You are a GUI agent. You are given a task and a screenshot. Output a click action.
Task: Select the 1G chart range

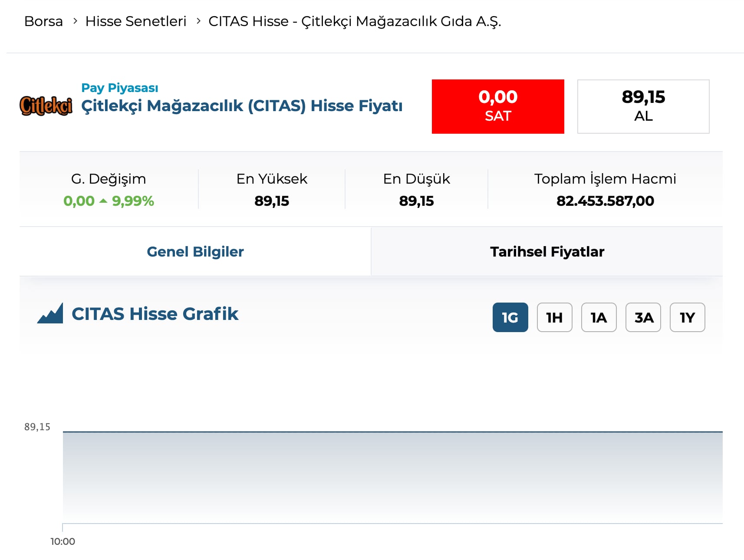coord(510,317)
